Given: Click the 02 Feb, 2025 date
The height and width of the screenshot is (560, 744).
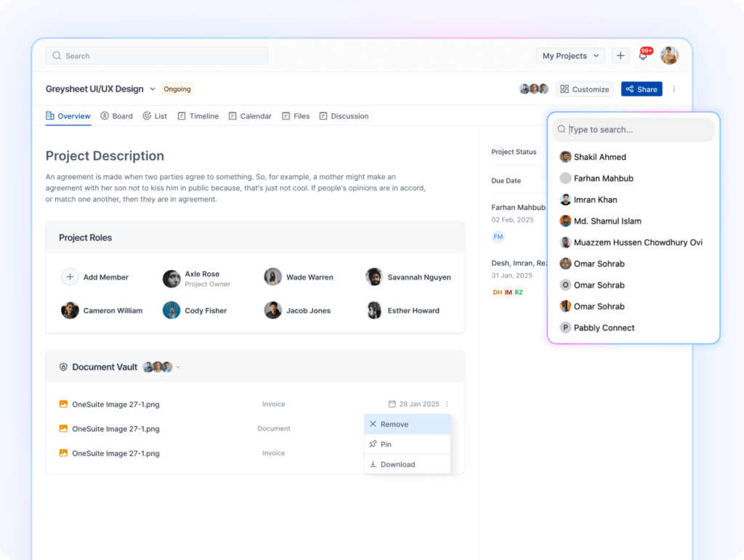Looking at the screenshot, I should pos(512,219).
